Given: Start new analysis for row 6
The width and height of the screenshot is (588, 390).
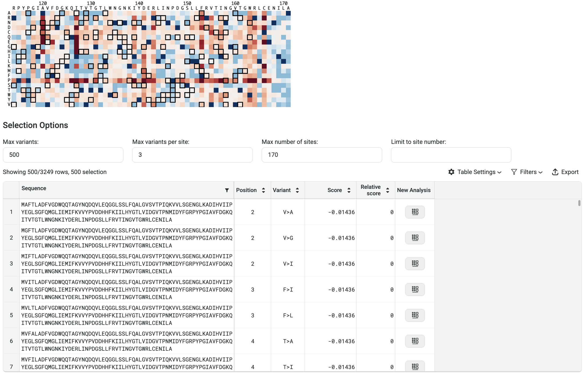Looking at the screenshot, I should (415, 341).
